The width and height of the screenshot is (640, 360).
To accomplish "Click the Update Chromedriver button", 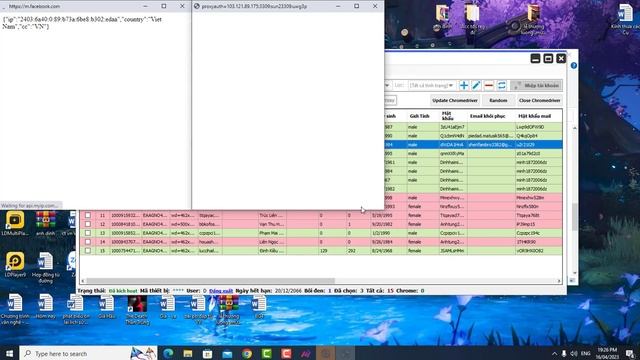I will 455,100.
